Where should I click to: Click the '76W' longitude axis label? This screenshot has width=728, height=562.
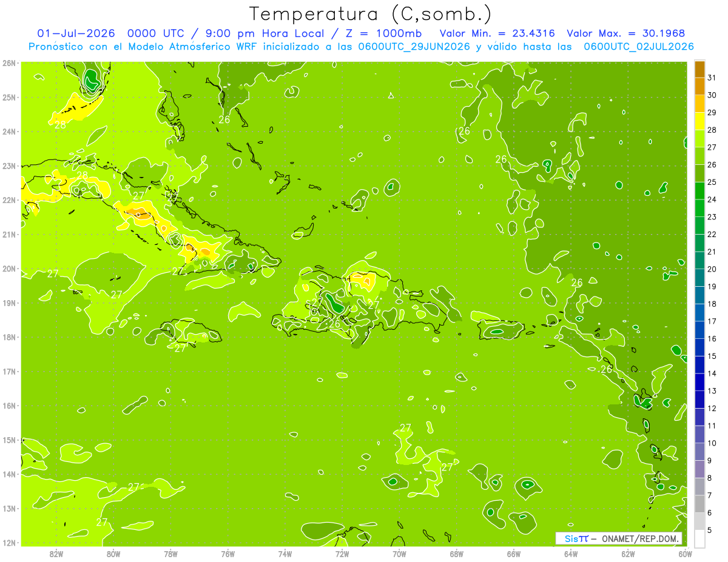pos(227,554)
